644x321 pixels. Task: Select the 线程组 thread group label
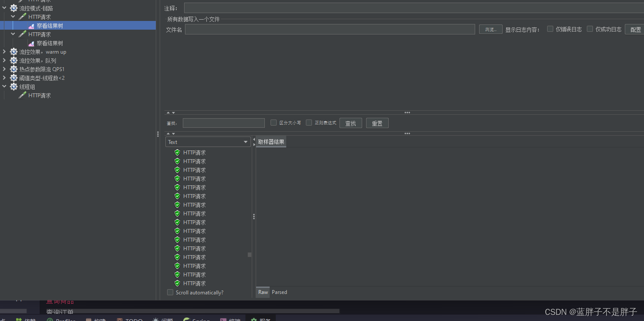27,87
